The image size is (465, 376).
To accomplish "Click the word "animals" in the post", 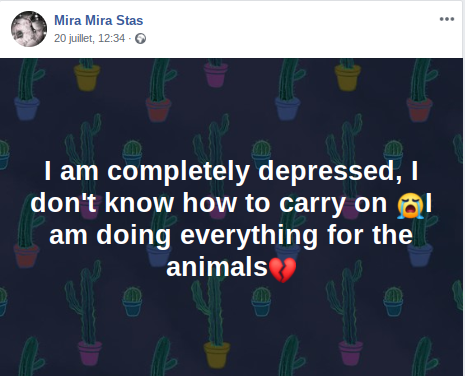I will coord(217,267).
